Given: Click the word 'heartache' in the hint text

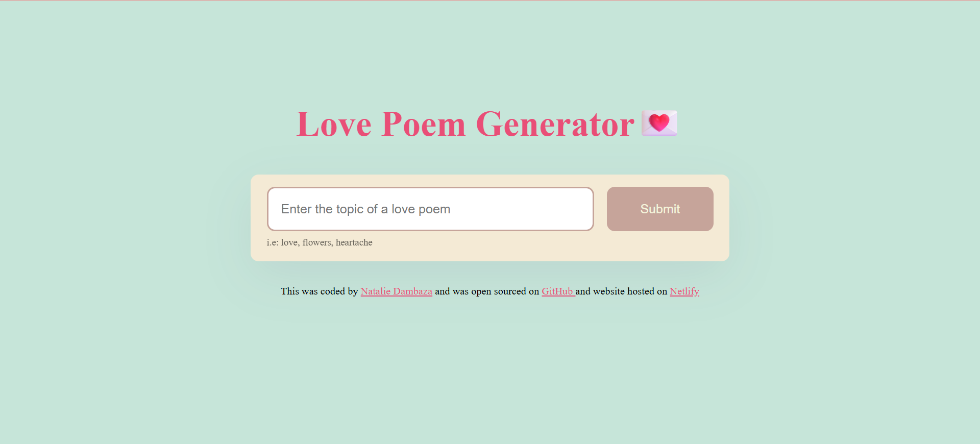Looking at the screenshot, I should tap(354, 242).
